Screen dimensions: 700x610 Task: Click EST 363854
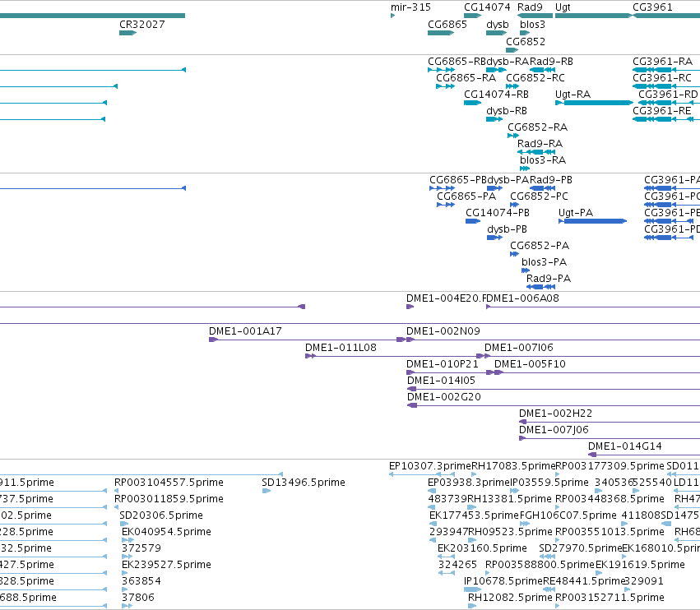(x=124, y=589)
